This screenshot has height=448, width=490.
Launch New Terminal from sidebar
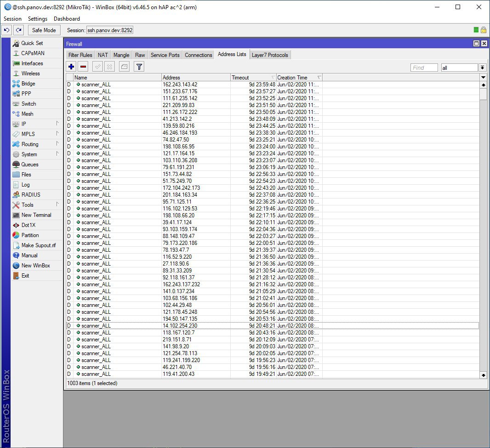click(x=37, y=215)
